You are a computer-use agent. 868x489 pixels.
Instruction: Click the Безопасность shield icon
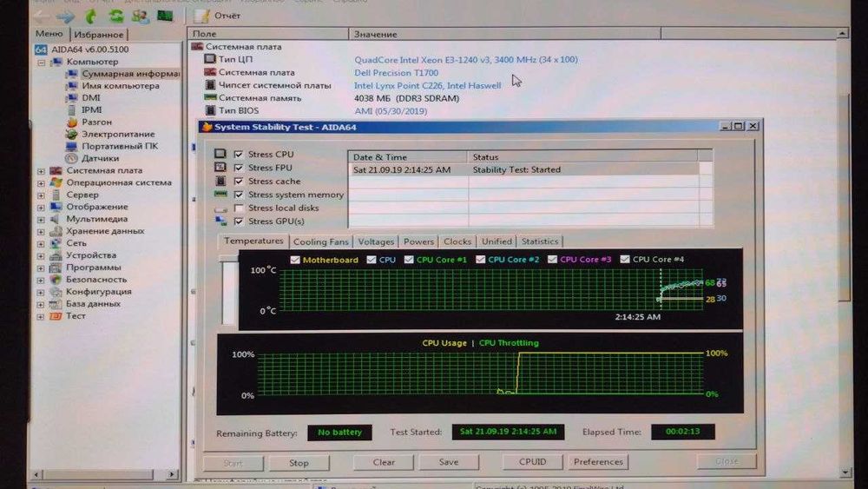(56, 280)
